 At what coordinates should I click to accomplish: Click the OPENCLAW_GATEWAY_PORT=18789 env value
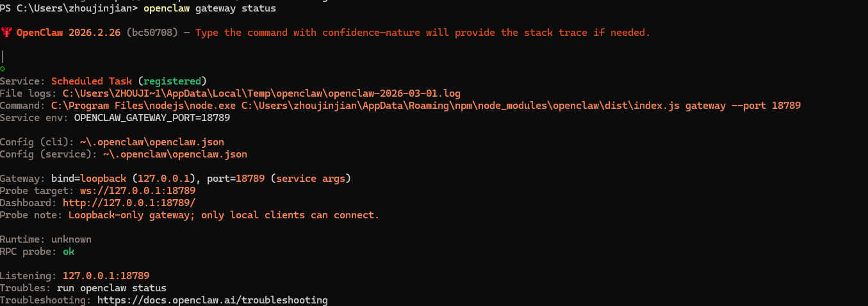pyautogui.click(x=152, y=118)
